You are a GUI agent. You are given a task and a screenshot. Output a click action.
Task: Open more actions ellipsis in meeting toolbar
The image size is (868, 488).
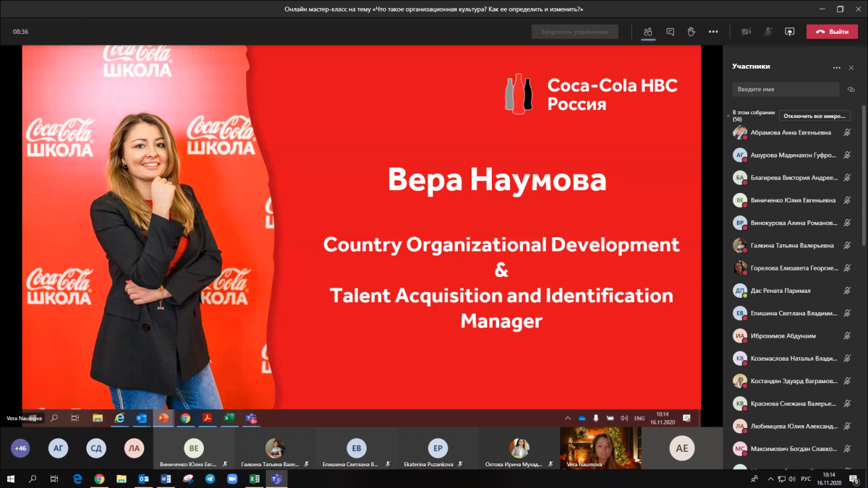pos(713,32)
